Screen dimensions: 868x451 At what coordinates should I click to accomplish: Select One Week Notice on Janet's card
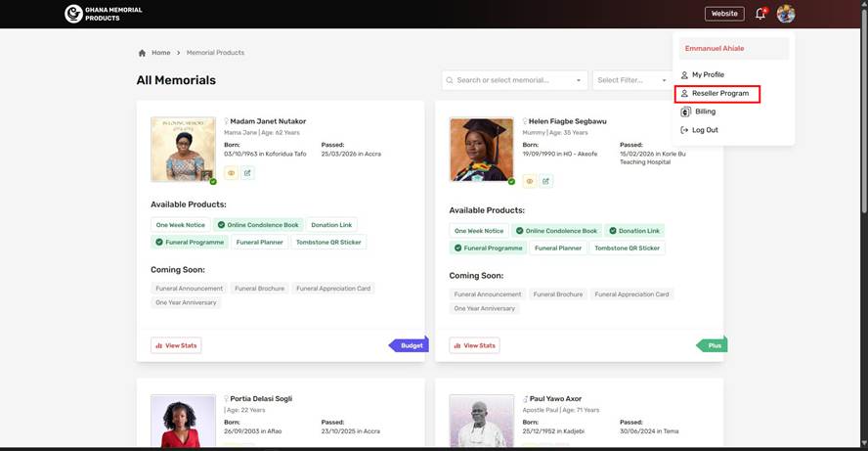[x=181, y=225]
